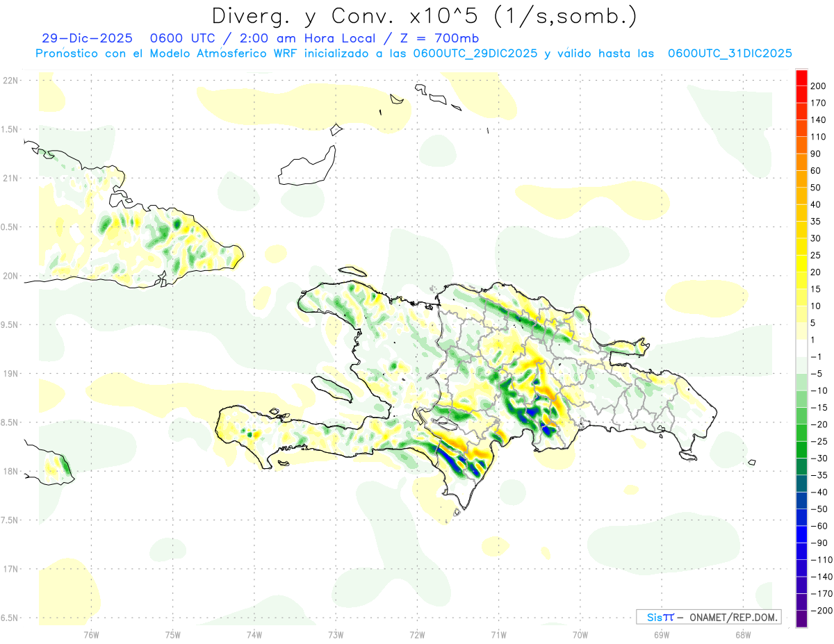This screenshot has height=644, width=834.
Task: Pick the white band between 1 and -1
Action: pos(802,348)
